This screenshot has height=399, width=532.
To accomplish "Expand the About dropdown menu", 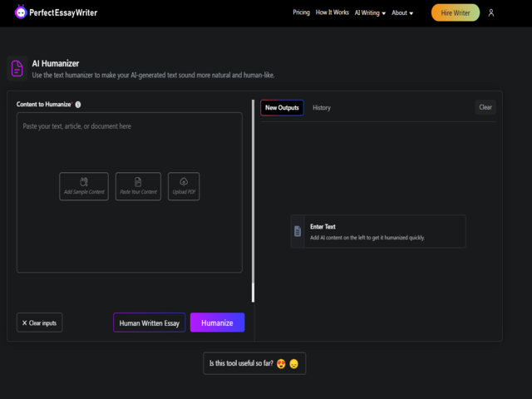I will (402, 13).
